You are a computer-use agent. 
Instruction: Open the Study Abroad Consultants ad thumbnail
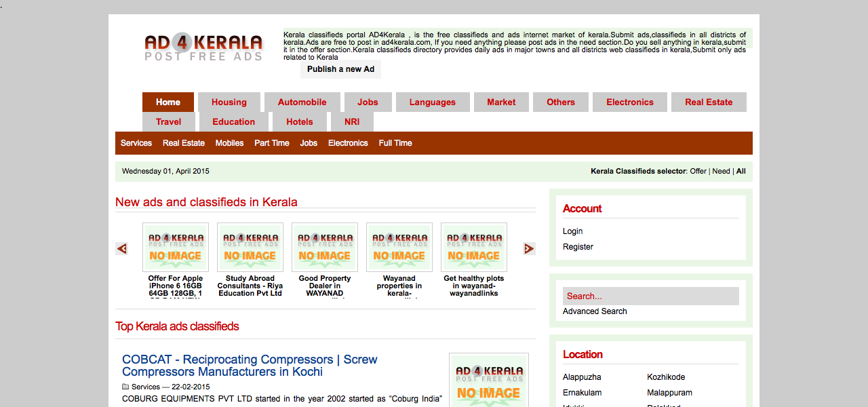click(250, 248)
